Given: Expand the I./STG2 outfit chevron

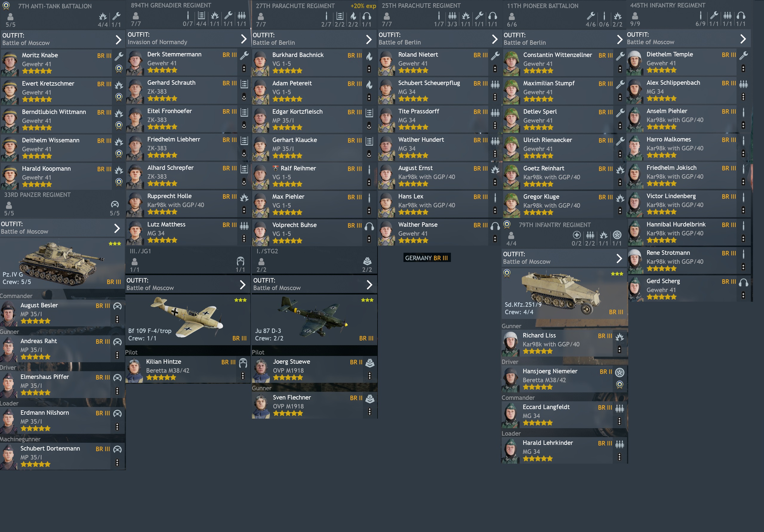Looking at the screenshot, I should [x=369, y=284].
